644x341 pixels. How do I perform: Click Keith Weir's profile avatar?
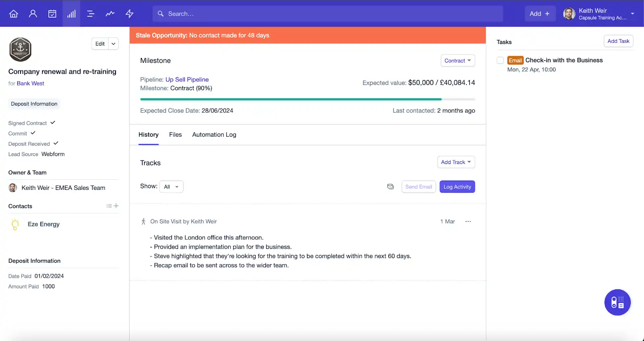(569, 14)
